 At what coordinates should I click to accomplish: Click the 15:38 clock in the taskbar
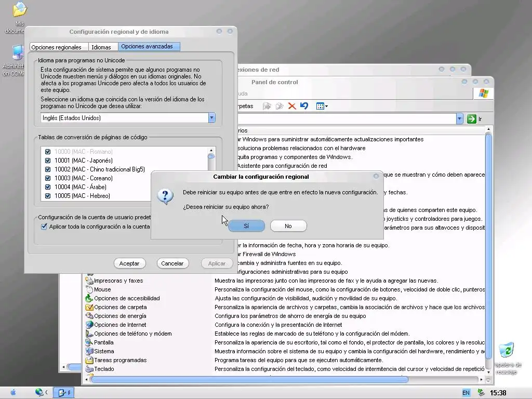click(x=498, y=393)
